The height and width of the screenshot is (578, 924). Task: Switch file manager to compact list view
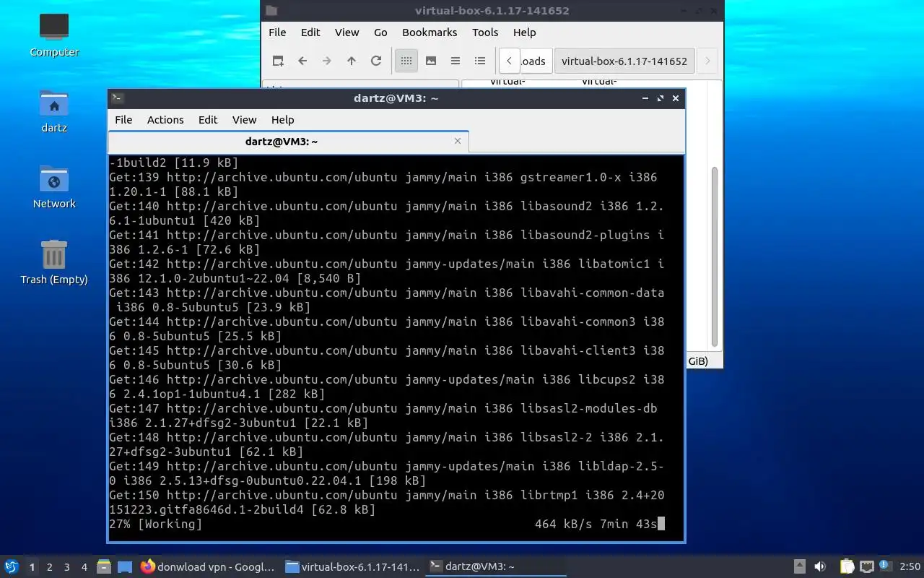coord(456,61)
